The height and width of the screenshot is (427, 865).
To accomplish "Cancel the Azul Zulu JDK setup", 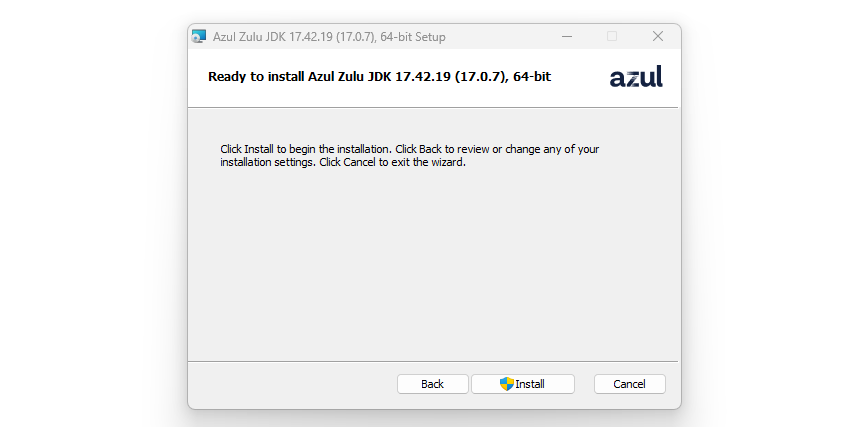I will click(x=629, y=384).
